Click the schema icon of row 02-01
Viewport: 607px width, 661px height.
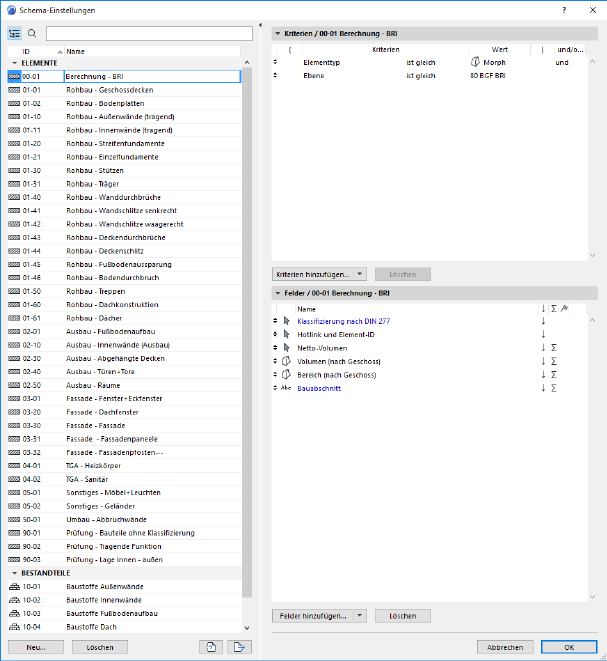(14, 332)
